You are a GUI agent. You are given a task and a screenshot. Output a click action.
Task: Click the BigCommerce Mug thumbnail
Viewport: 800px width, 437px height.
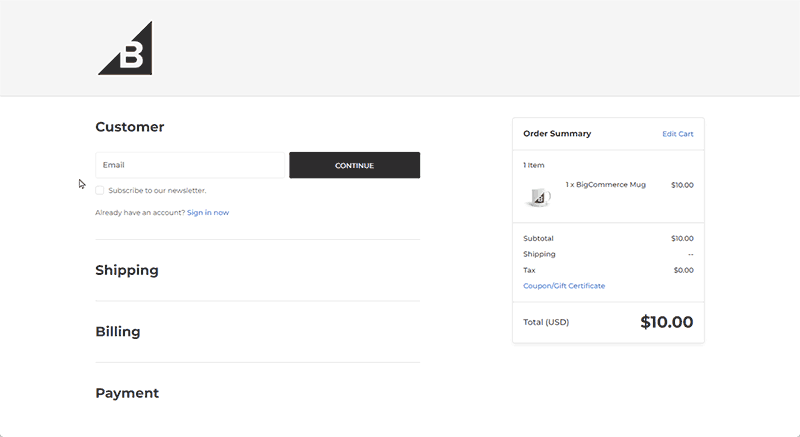coord(538,197)
